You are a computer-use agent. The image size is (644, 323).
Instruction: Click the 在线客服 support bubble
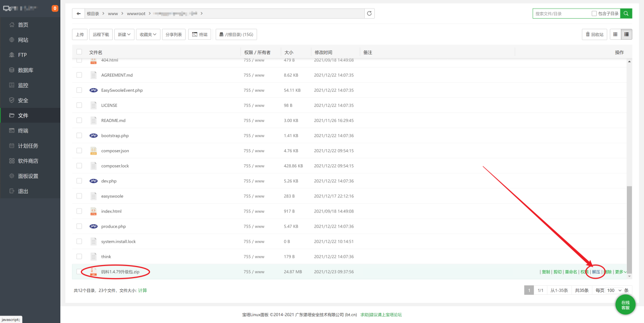point(625,305)
